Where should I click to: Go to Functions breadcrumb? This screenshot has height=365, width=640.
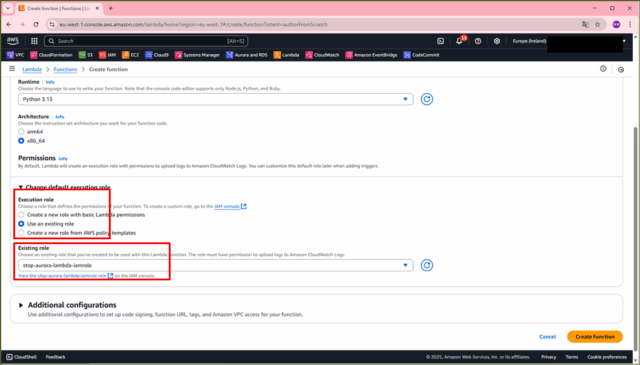[x=65, y=69]
